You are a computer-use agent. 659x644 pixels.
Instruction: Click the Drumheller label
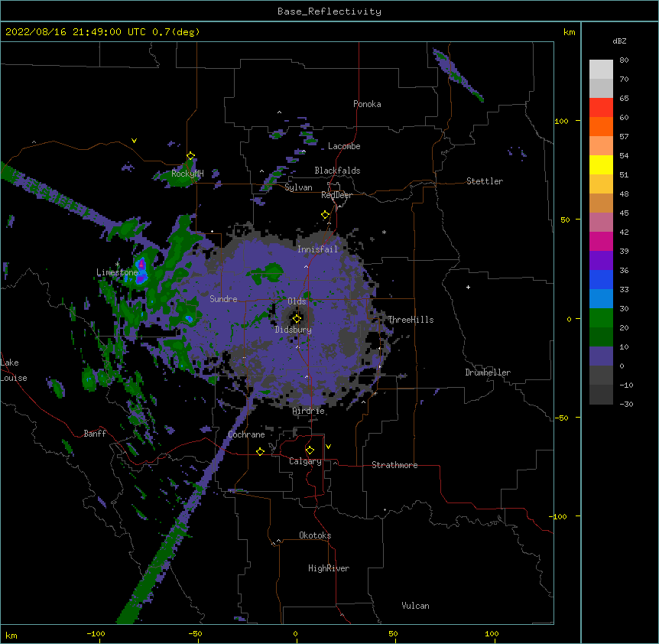pos(488,372)
